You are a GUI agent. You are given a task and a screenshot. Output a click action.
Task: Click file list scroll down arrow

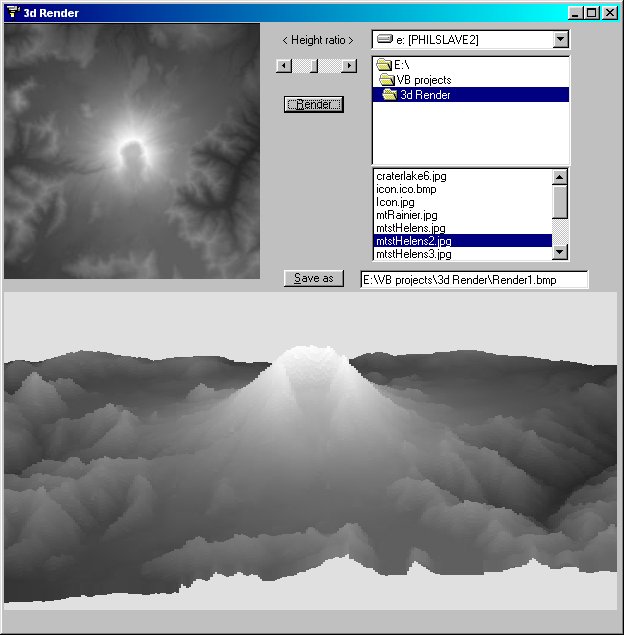pyautogui.click(x=560, y=252)
